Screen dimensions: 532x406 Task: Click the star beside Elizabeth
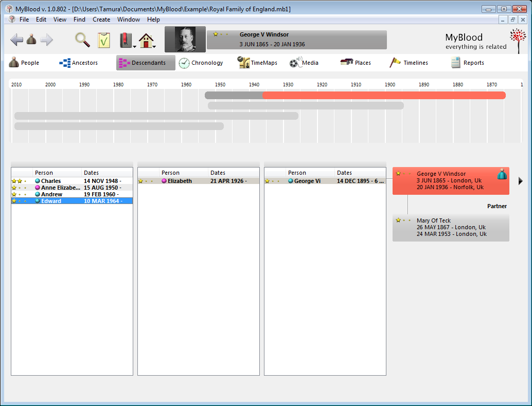pos(140,181)
